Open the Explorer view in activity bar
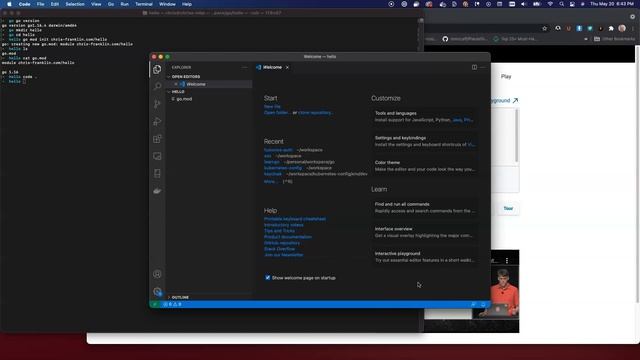Screen dimensions: 640x360 [x=157, y=69]
